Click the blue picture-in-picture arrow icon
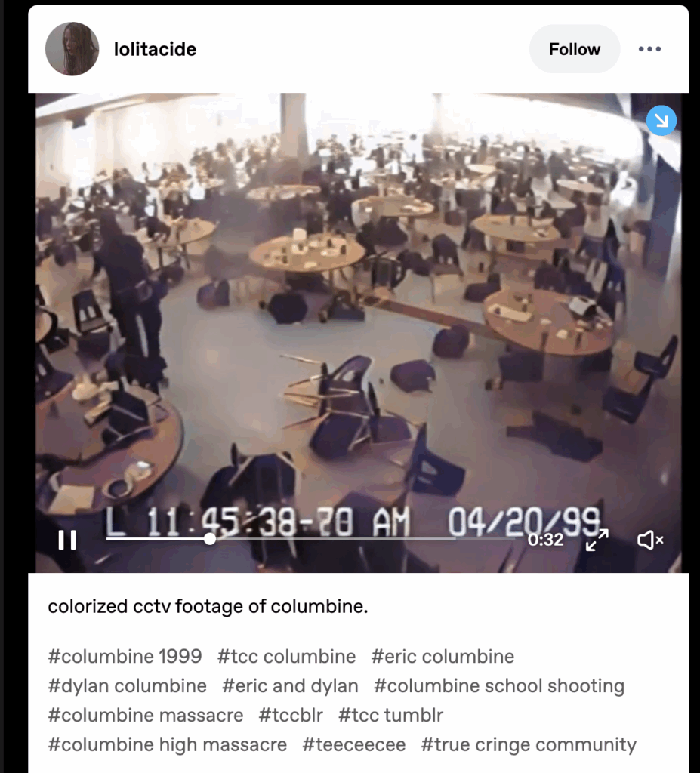The height and width of the screenshot is (773, 700). coord(661,120)
